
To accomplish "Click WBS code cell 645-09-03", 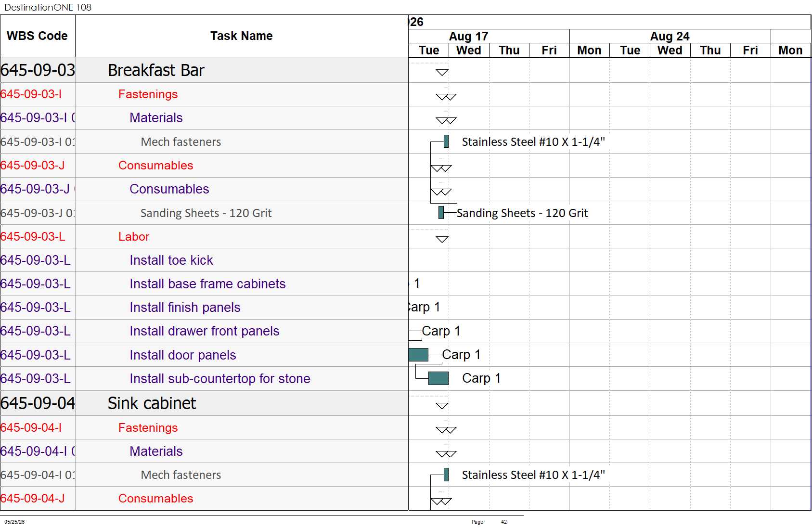I will (38, 70).
